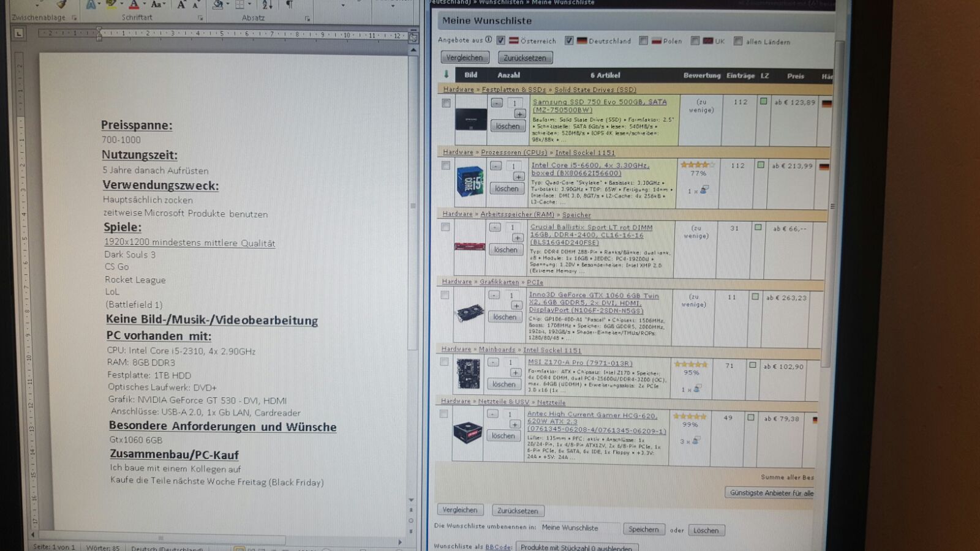Open the Intel Core i5-6600 product link

tap(590, 169)
